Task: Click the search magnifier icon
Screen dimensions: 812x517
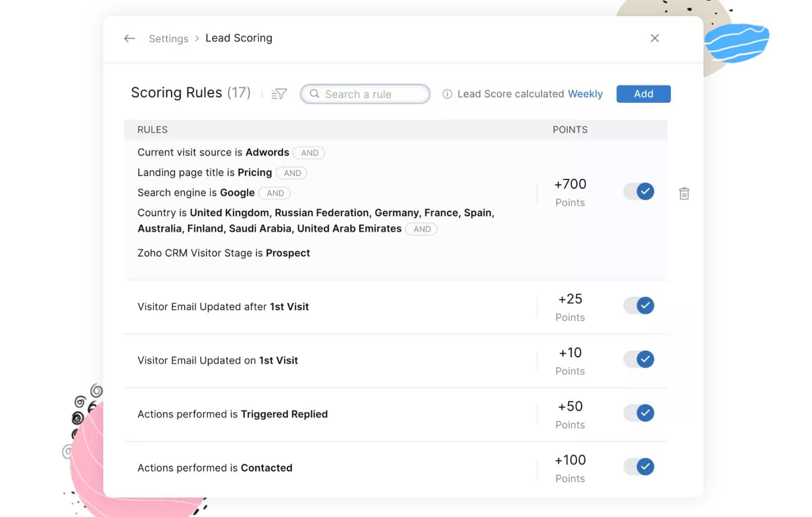Action: tap(315, 94)
